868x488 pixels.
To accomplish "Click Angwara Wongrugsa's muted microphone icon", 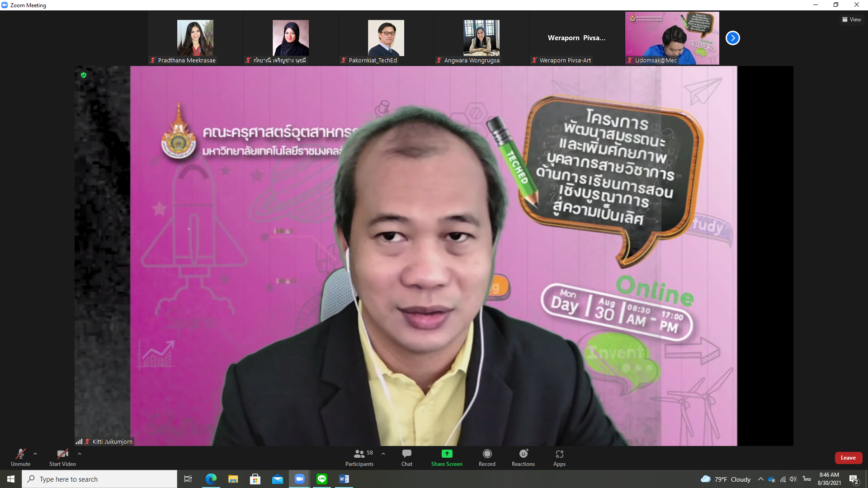I will (439, 60).
